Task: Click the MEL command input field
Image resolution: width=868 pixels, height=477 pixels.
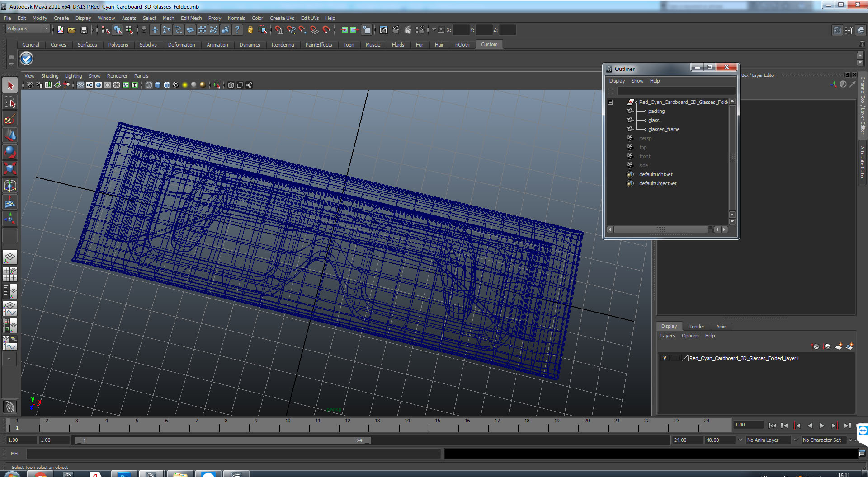Action: (x=234, y=454)
